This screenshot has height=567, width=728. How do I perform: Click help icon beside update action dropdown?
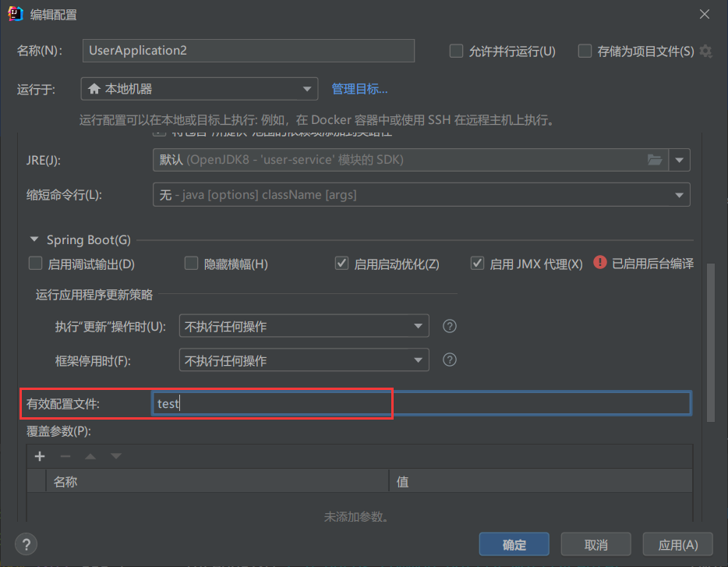(x=450, y=326)
